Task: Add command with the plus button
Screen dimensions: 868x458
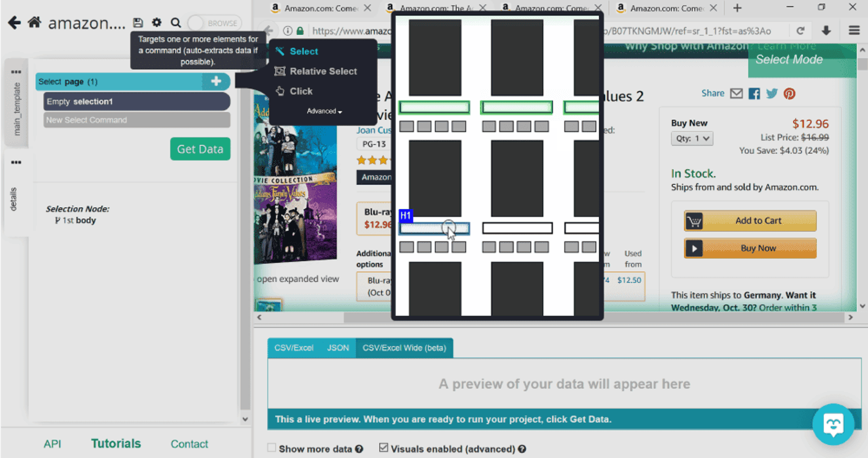Action: (x=216, y=81)
